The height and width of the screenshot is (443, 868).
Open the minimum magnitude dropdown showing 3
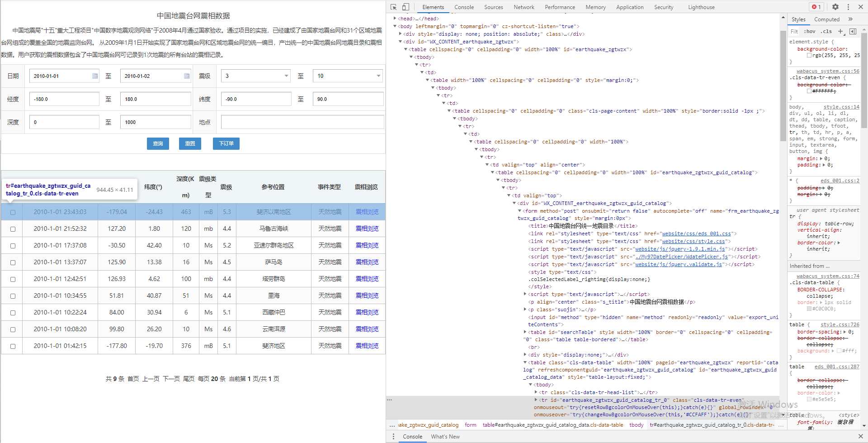(256, 76)
